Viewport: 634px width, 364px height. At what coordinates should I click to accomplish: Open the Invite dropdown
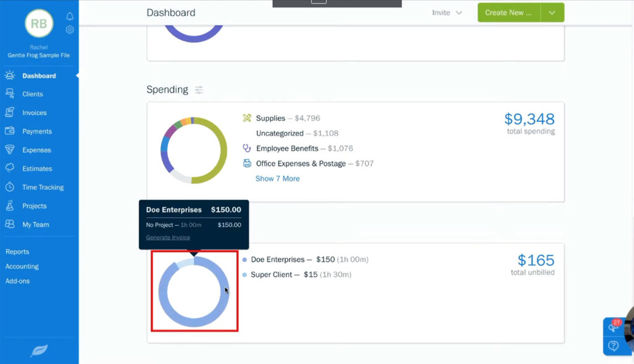pos(447,12)
